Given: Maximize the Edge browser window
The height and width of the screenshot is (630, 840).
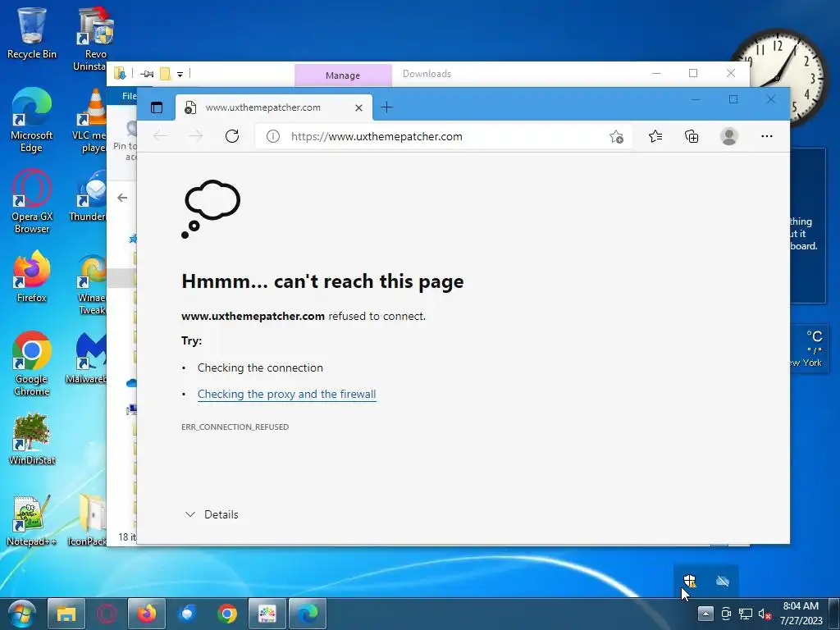Looking at the screenshot, I should tap(733, 99).
